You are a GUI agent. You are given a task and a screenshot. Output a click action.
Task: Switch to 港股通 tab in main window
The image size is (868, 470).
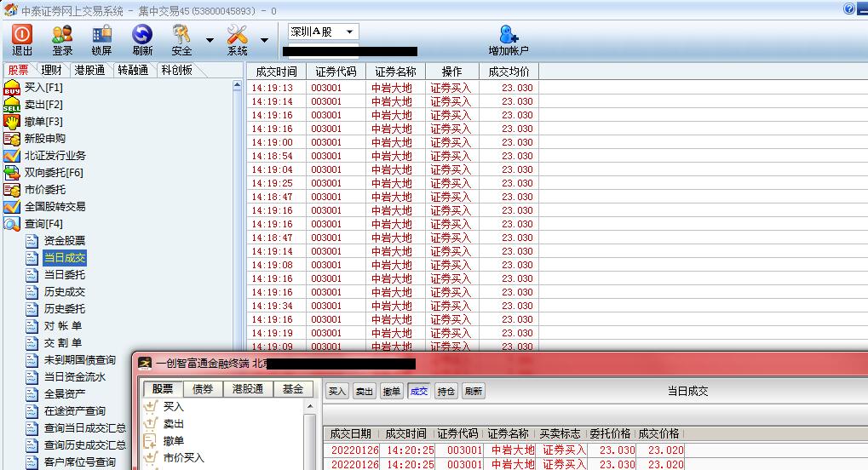pyautogui.click(x=89, y=71)
